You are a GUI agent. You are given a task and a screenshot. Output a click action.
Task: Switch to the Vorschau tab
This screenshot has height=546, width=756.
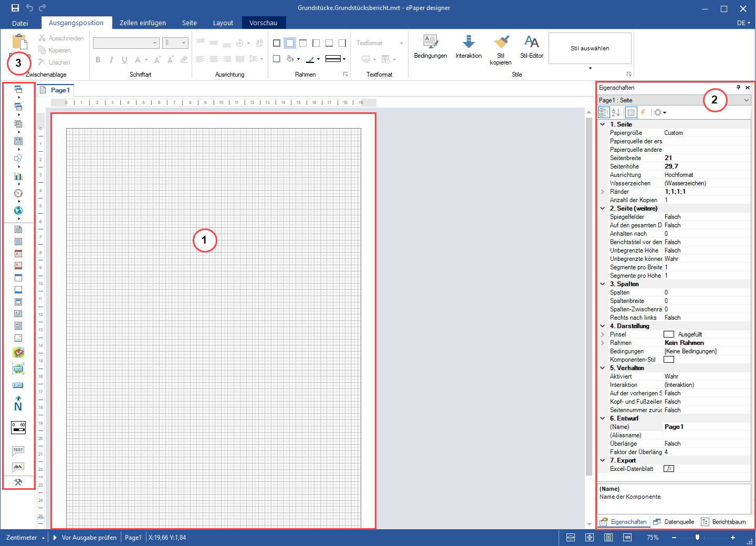264,23
